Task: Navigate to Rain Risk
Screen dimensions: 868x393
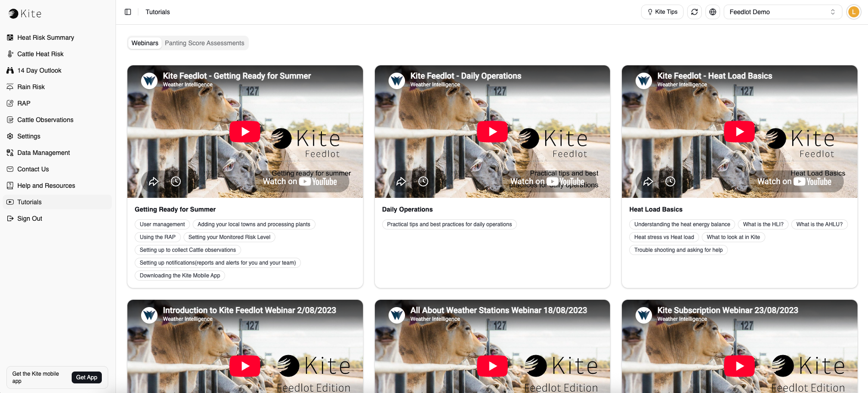Action: coord(58,87)
